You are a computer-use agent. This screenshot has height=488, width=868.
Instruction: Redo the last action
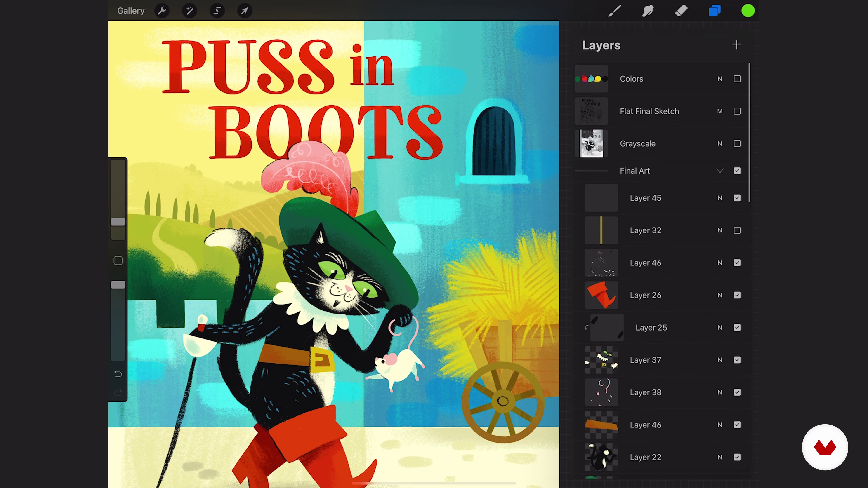(x=118, y=393)
